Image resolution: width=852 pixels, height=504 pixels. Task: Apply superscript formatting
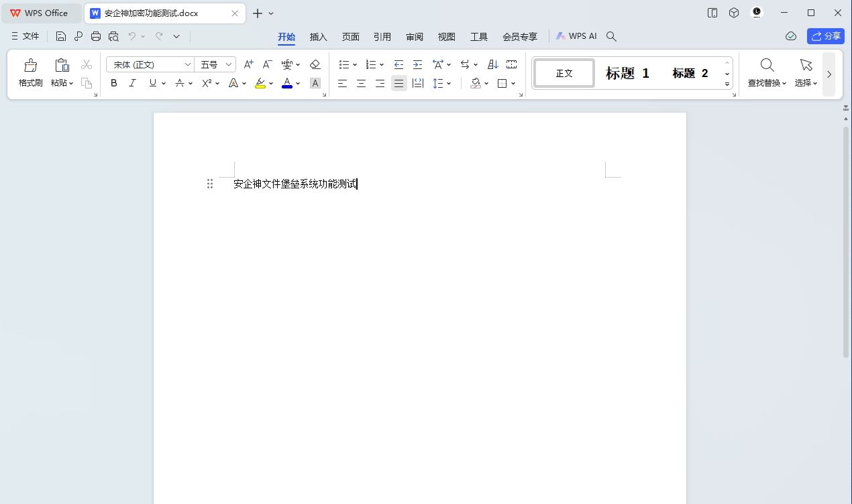pos(208,83)
